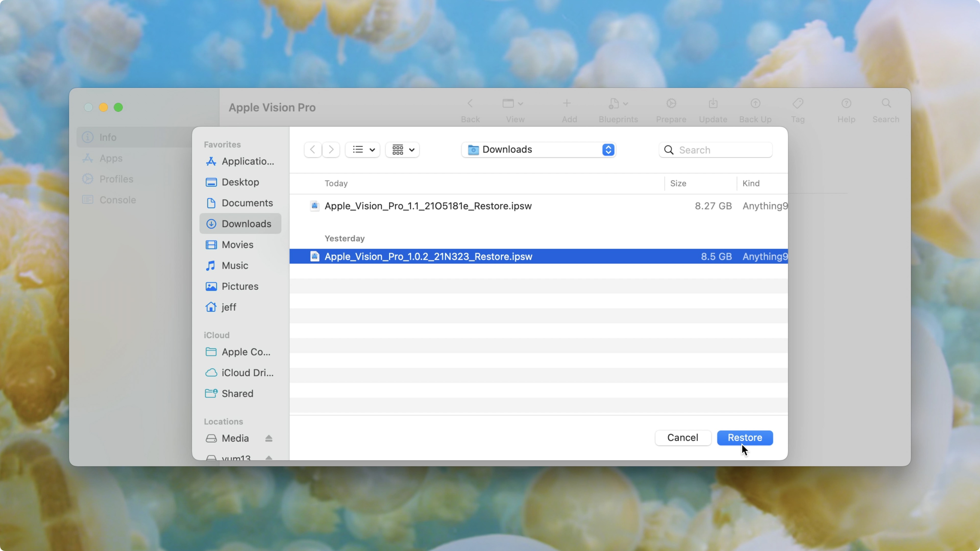
Task: Open iCloud Drive from sidebar
Action: tap(247, 373)
